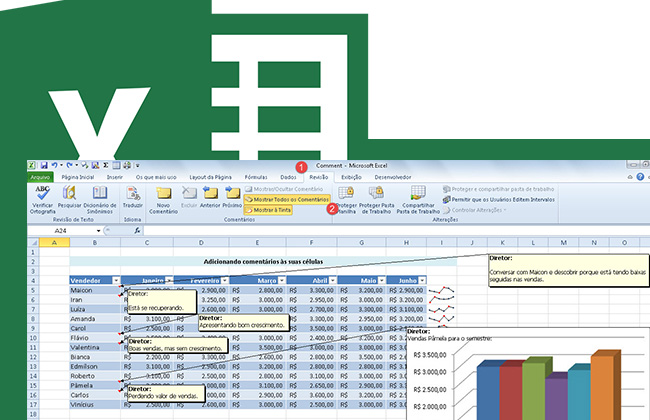650x420 pixels.
Task: Click the comment about Conversar com Maicon
Action: coord(568,270)
